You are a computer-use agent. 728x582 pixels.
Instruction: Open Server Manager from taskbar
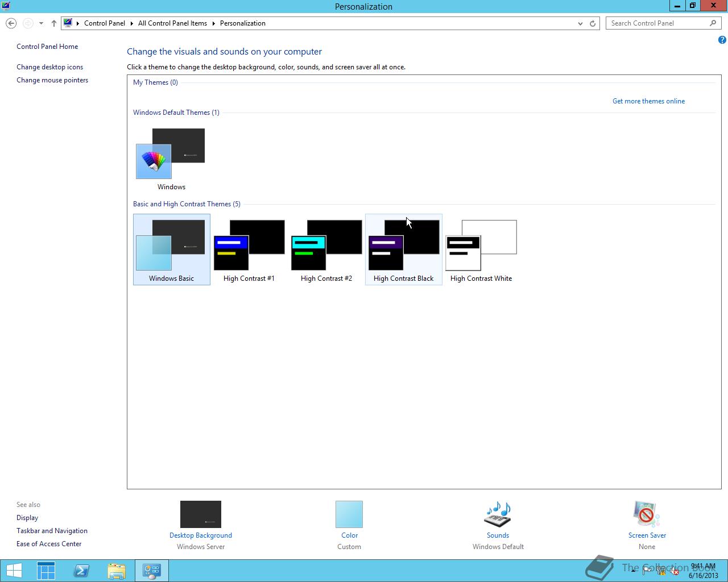(46, 571)
